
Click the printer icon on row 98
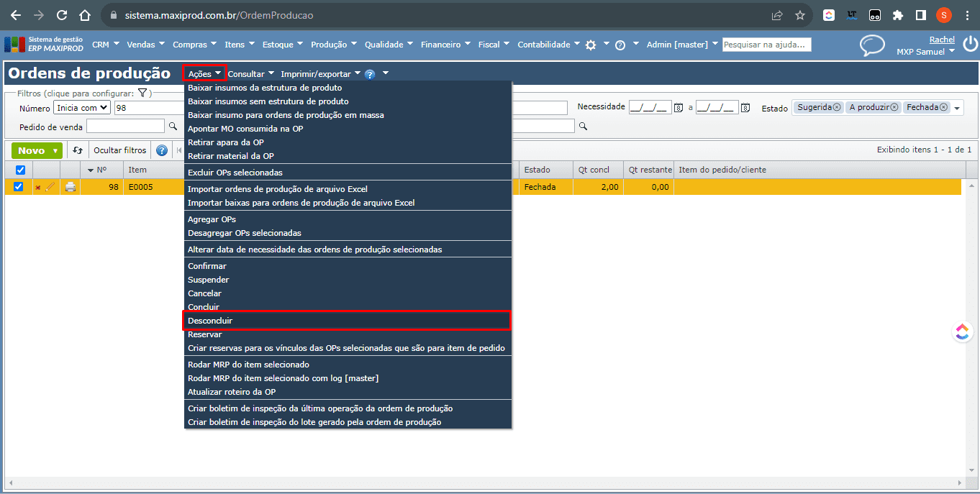pos(71,187)
